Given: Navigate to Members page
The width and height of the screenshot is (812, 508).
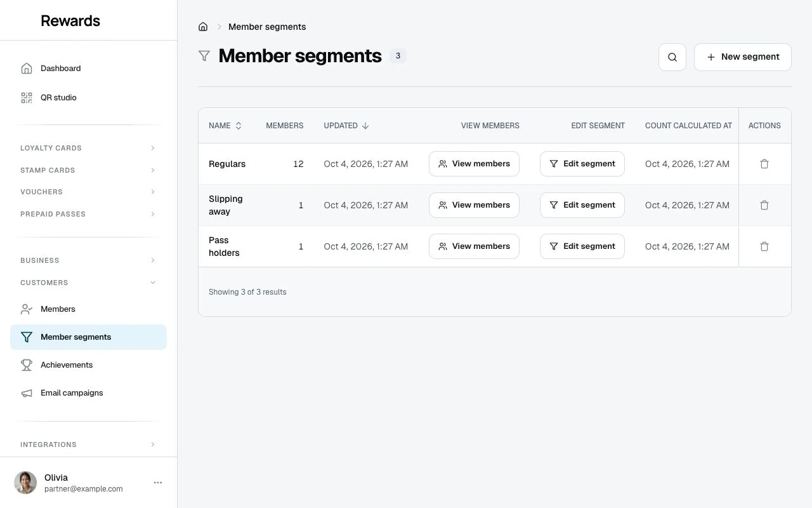Looking at the screenshot, I should (x=88, y=309).
